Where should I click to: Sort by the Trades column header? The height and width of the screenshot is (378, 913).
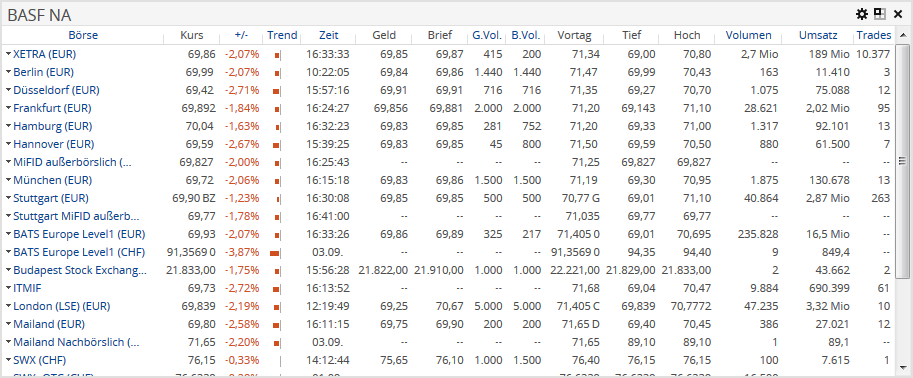coord(873,36)
